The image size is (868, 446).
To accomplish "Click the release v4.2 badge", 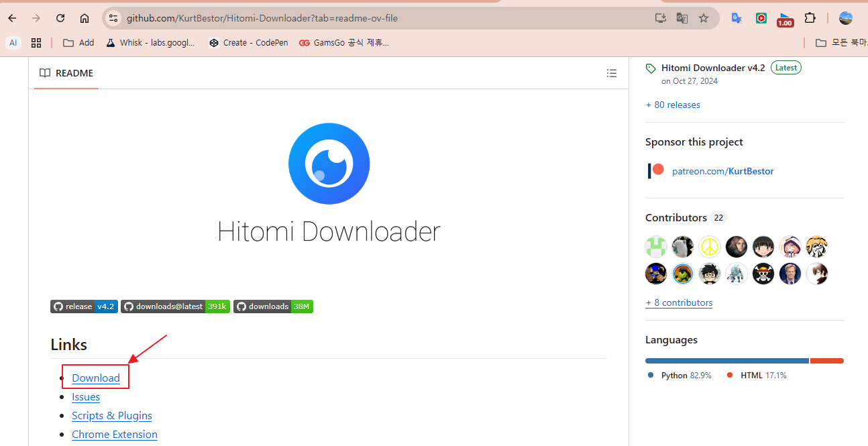I will click(84, 306).
